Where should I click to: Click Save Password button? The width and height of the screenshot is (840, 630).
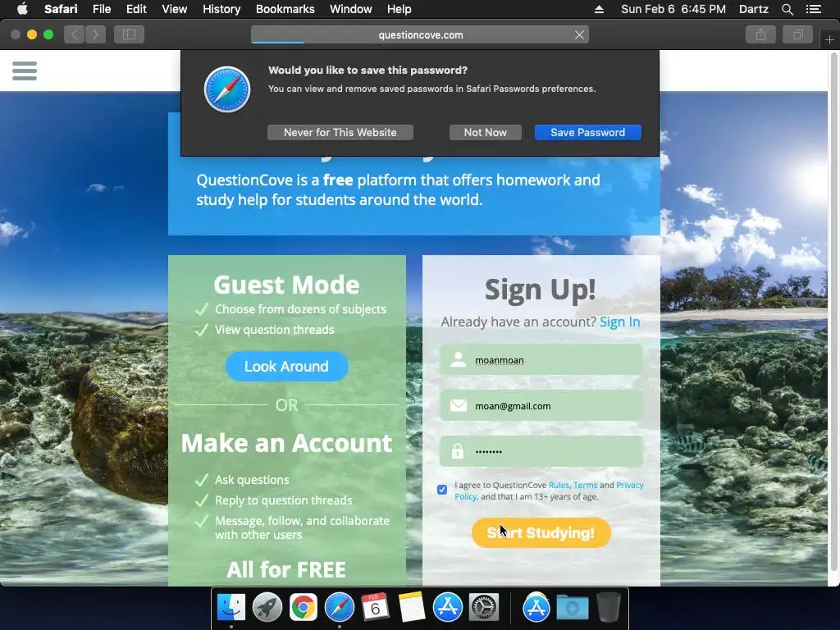(x=587, y=132)
